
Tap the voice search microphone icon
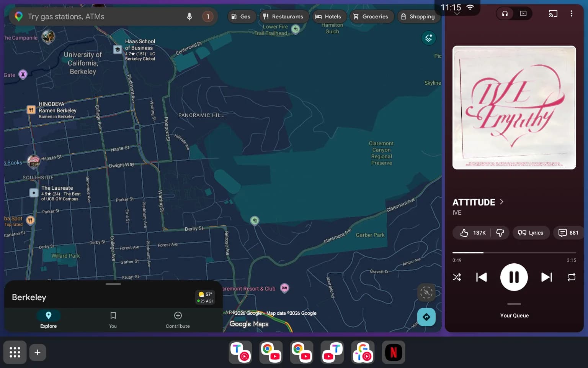coord(189,16)
